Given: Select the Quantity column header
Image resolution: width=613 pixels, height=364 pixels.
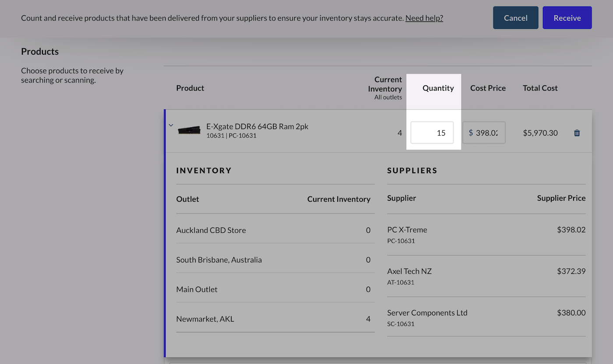Looking at the screenshot, I should 438,88.
